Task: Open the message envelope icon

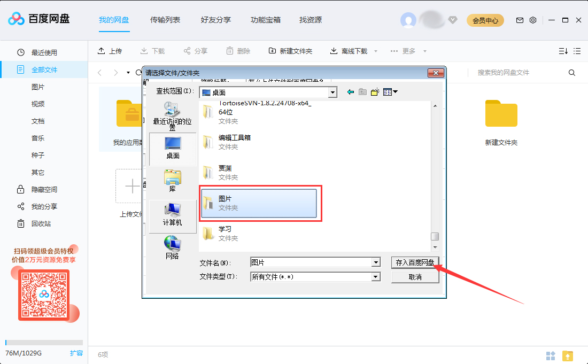Action: click(x=519, y=20)
